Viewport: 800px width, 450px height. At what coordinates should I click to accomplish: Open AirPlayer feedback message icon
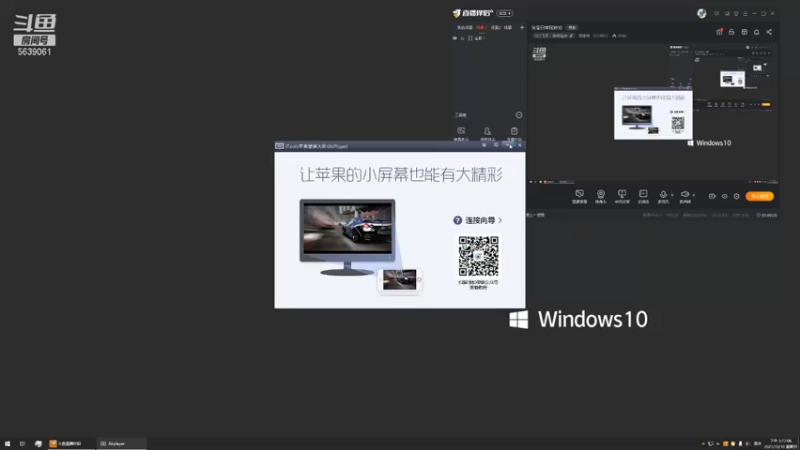coord(496,145)
